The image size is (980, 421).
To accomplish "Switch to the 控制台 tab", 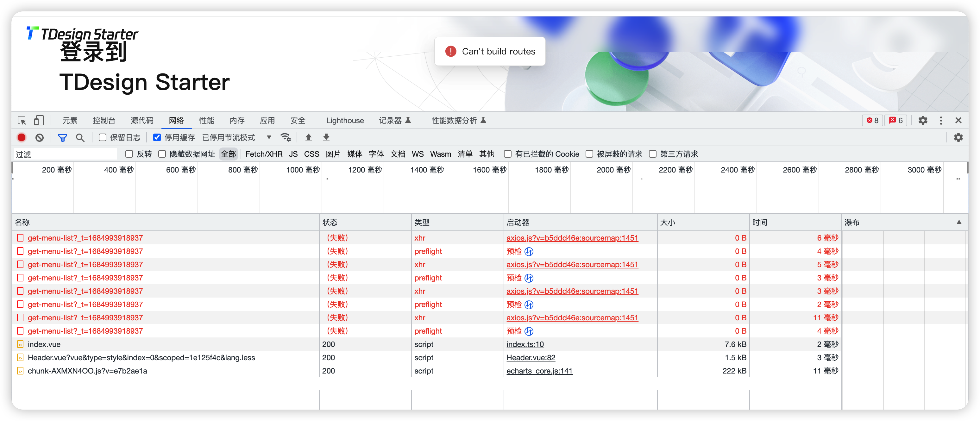I will [104, 120].
